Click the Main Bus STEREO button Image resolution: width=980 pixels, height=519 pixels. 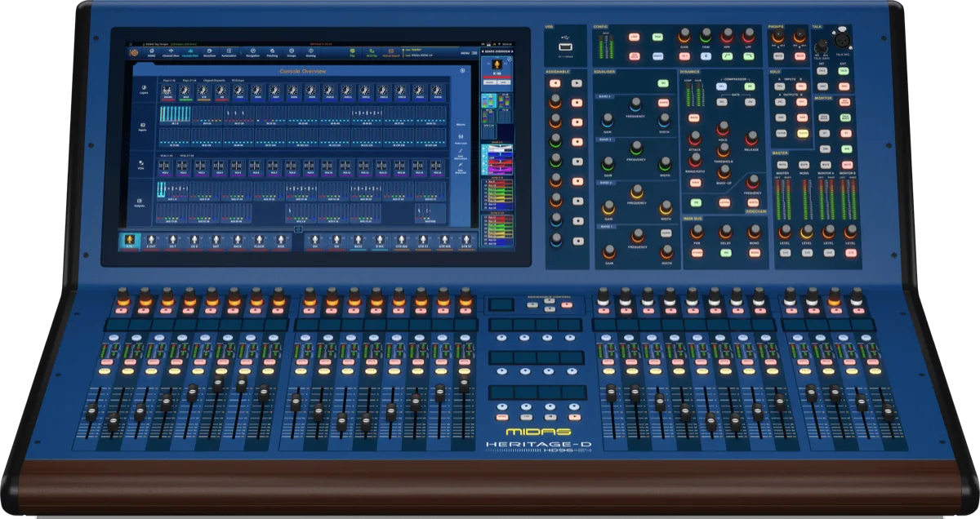(697, 252)
